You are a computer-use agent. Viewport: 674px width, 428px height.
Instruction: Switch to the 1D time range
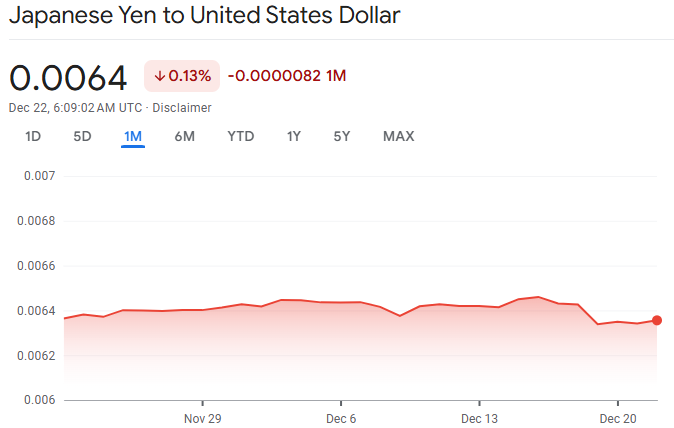tap(33, 136)
